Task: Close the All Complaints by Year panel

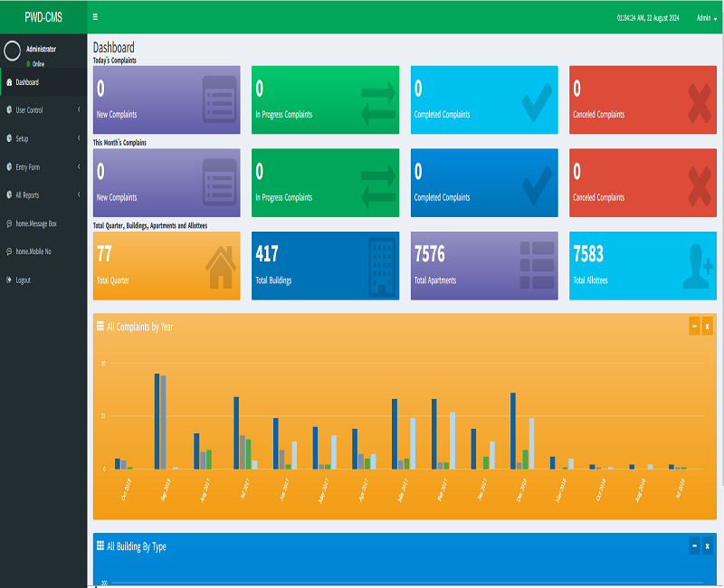Action: click(707, 327)
